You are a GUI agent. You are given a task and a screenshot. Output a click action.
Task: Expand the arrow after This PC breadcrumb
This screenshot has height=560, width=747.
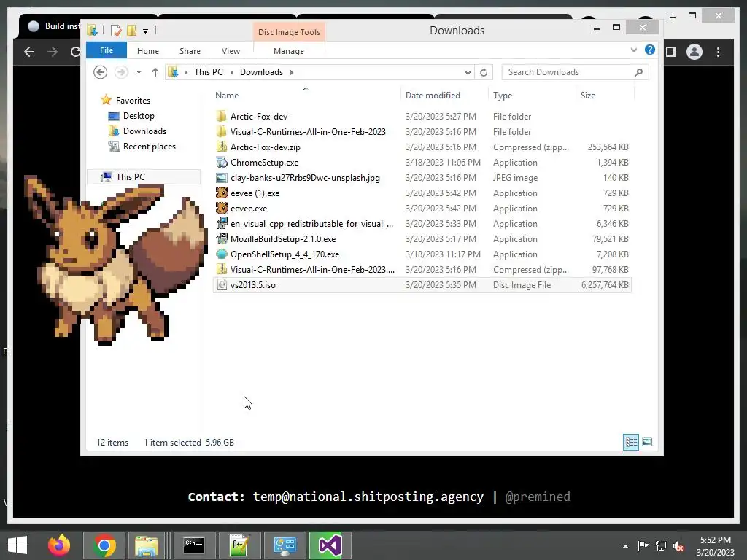point(231,72)
